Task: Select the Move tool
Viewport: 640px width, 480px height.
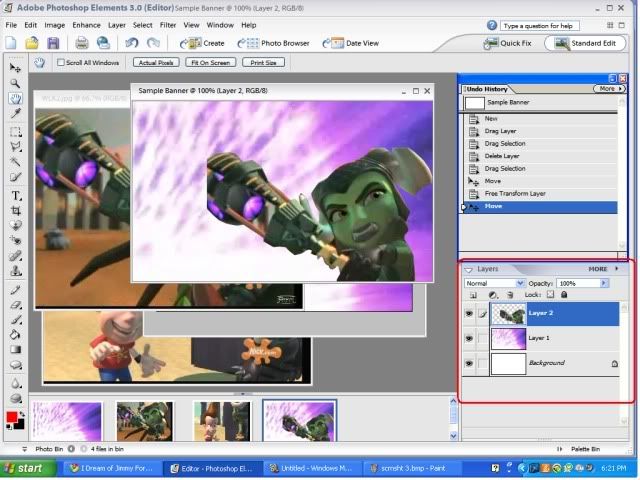Action: (x=16, y=67)
